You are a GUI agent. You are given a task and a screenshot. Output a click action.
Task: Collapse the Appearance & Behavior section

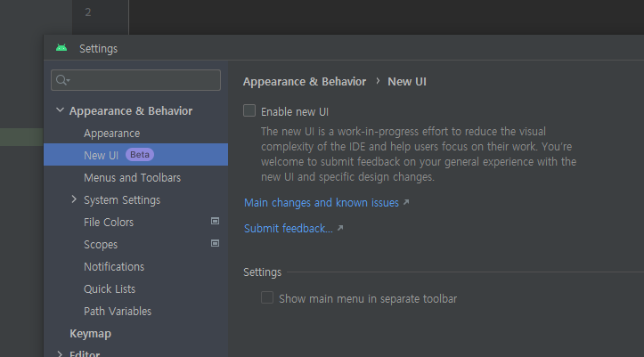click(60, 110)
